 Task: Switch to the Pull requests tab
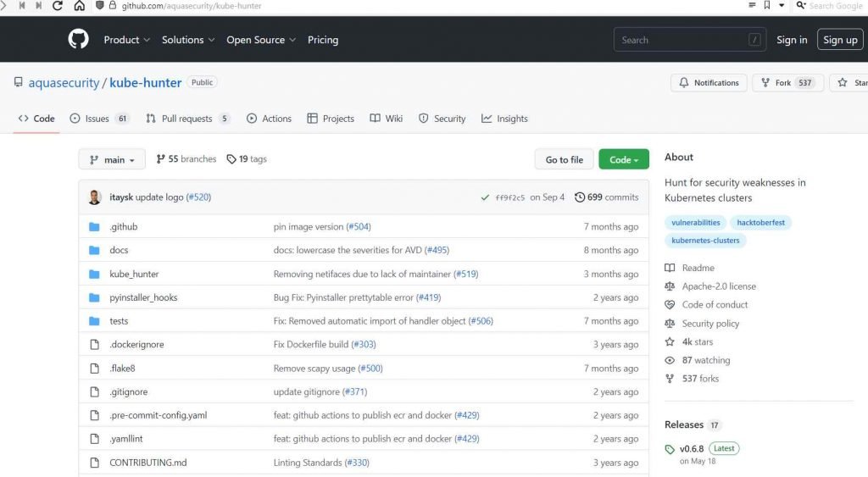188,119
